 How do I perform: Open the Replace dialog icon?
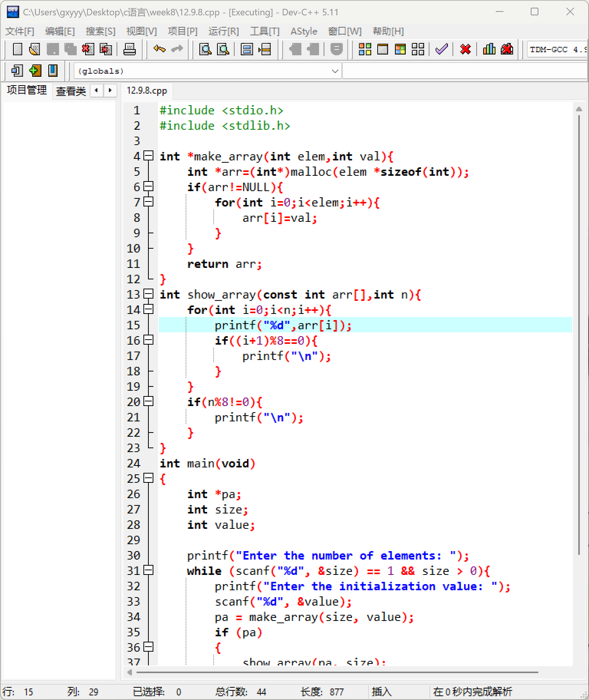click(x=223, y=49)
